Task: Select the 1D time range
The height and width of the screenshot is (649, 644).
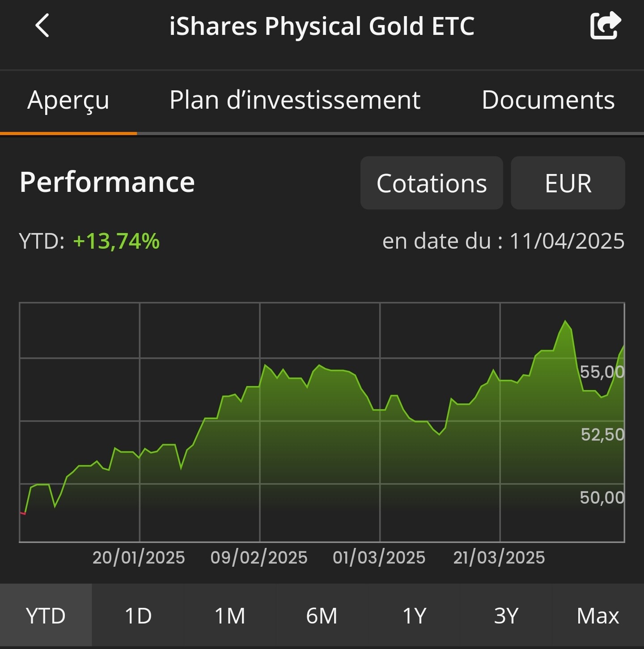Action: coord(138,615)
